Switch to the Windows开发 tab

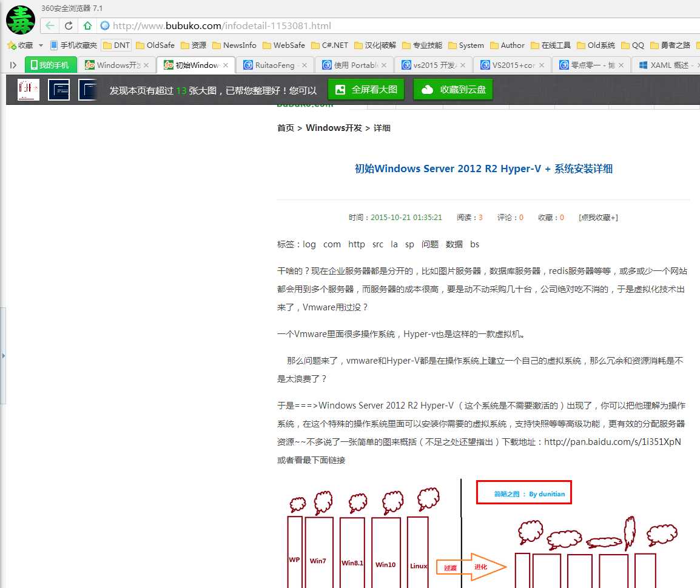pos(116,65)
